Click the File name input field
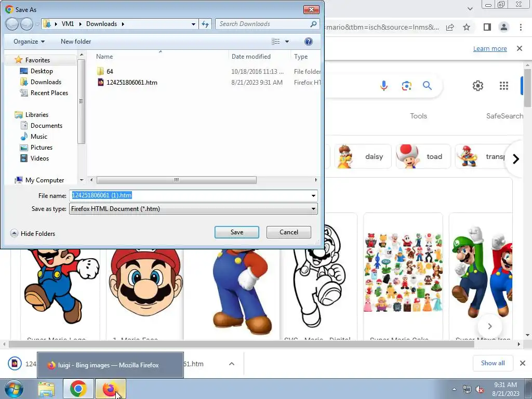 (x=189, y=195)
